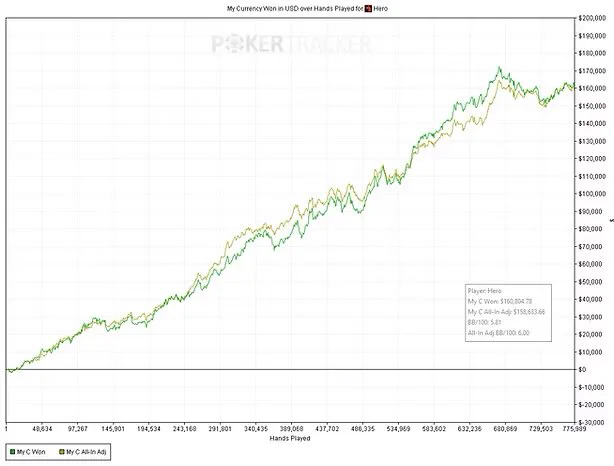Image resolution: width=614 pixels, height=466 pixels.
Task: Click the 'Player: Hero' line in info box
Action: point(484,291)
